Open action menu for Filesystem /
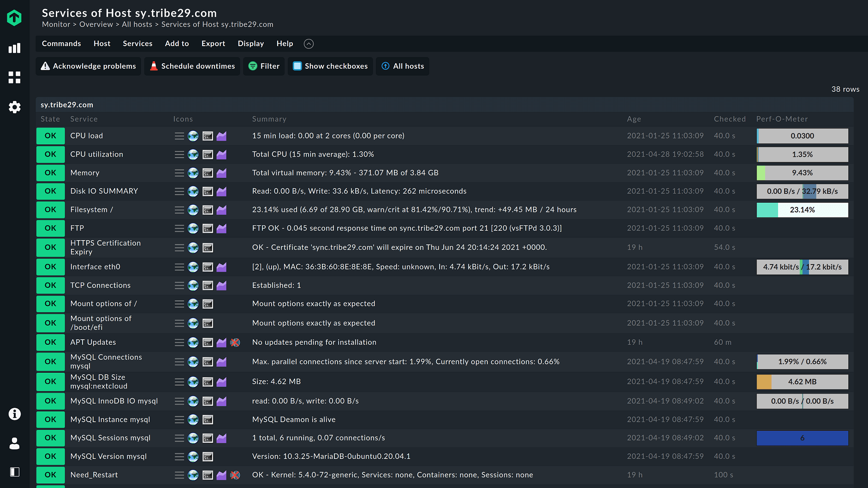 pos(179,210)
